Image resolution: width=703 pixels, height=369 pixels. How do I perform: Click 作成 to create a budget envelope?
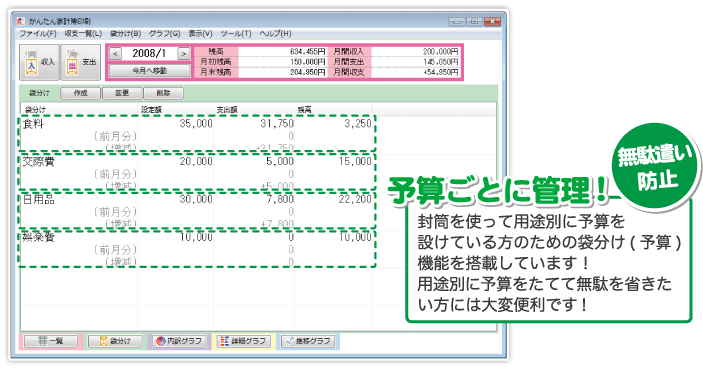[80, 93]
